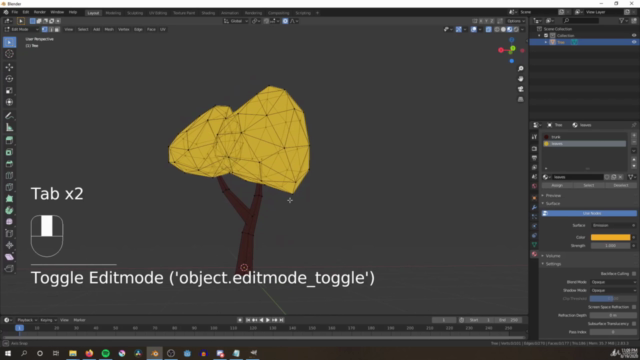
Task: Toggle camera view with the camera icon
Action: 520,89
